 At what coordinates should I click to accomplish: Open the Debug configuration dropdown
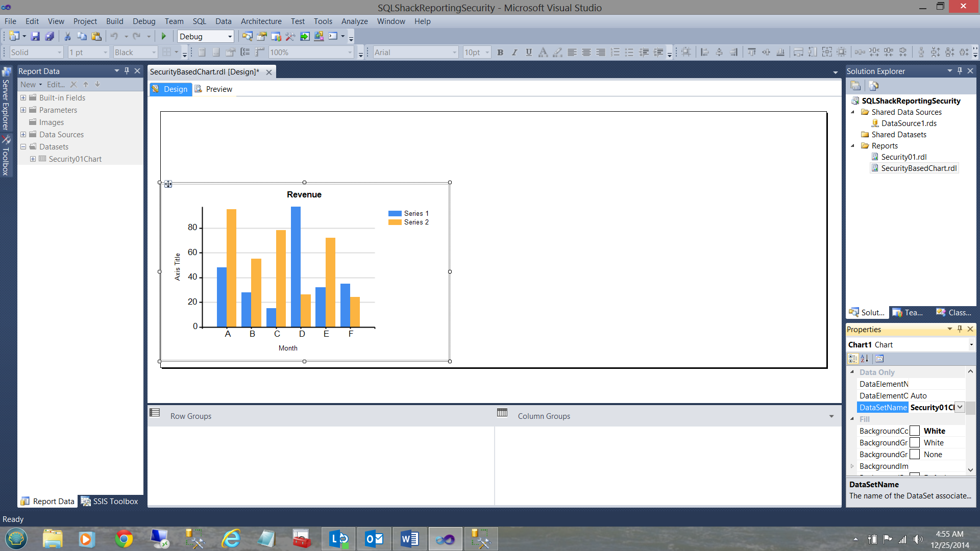coord(230,36)
